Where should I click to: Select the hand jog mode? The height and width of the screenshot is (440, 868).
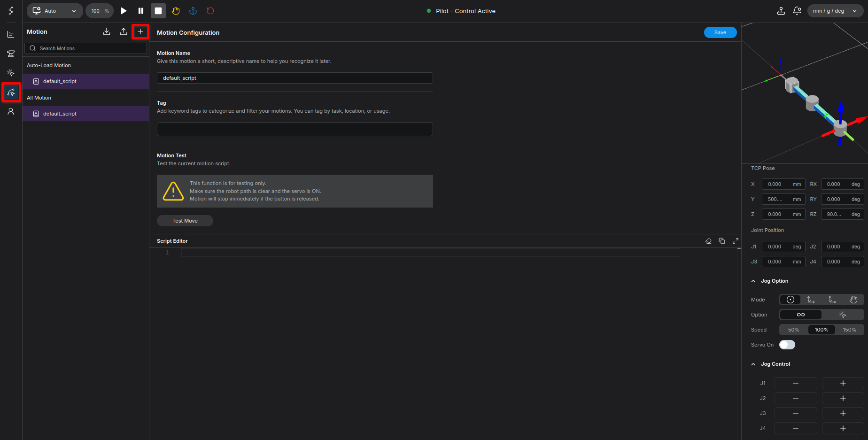coord(853,300)
